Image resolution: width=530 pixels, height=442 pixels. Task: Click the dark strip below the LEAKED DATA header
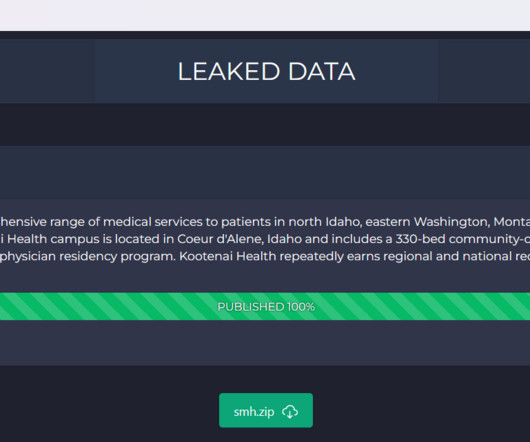(265, 124)
